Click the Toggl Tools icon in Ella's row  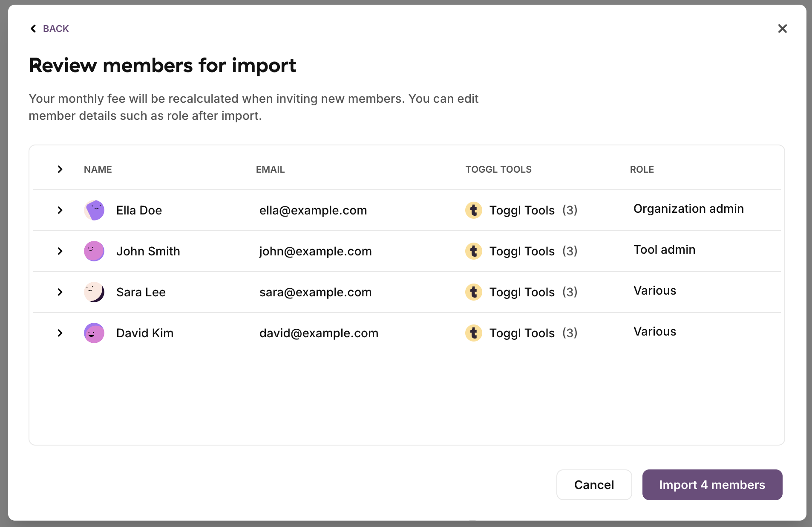click(473, 210)
